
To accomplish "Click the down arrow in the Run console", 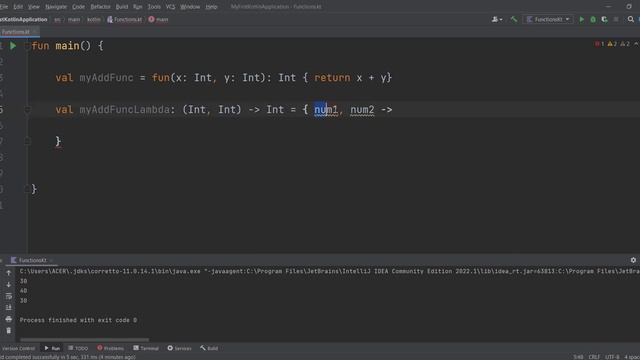I will 9,284.
